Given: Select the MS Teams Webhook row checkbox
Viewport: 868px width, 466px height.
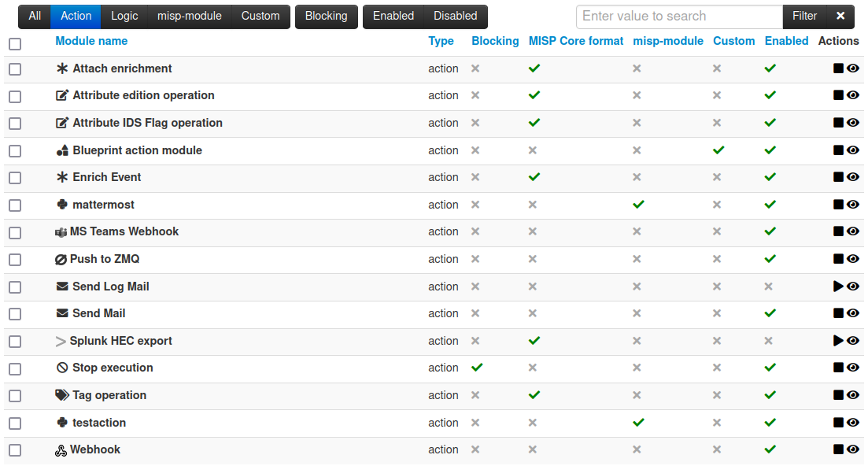Looking at the screenshot, I should click(15, 232).
